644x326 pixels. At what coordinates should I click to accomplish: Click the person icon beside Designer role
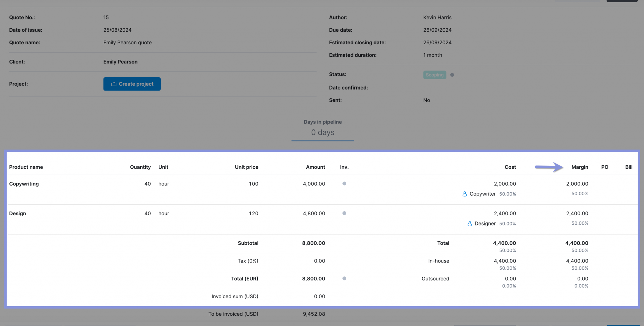click(469, 224)
